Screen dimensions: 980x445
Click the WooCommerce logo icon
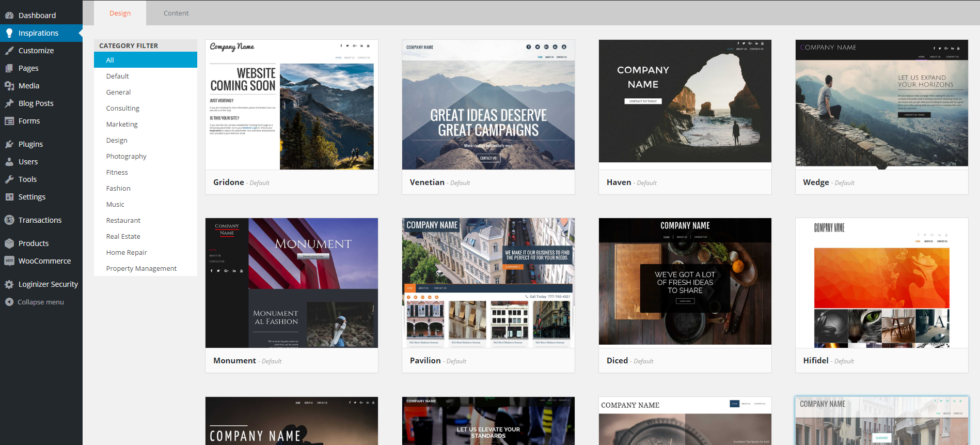coord(9,261)
